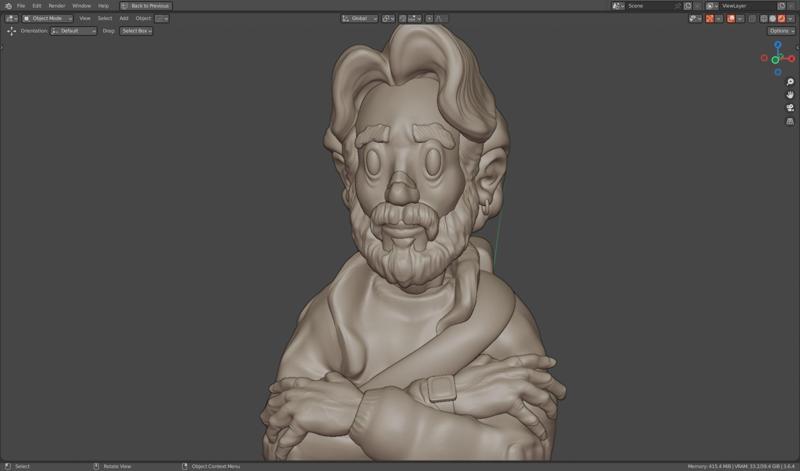Open the viewport Options dropdown
Screen dimensions: 800x471
click(781, 31)
